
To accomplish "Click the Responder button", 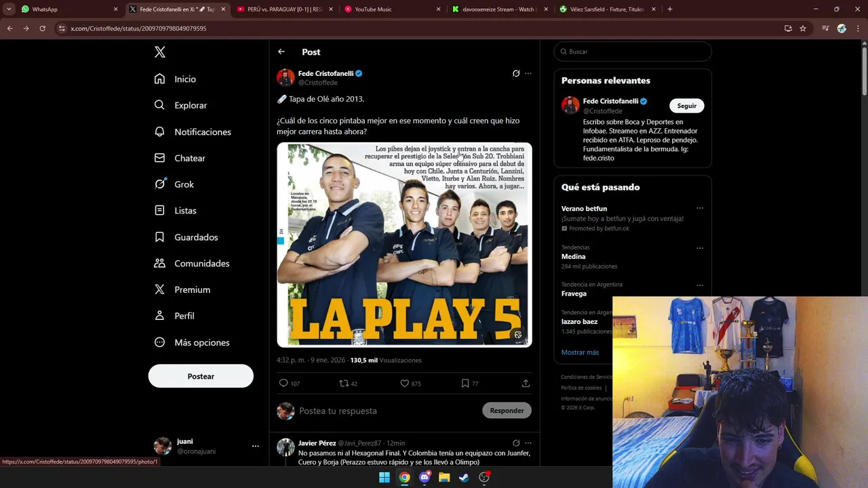I will click(x=507, y=411).
